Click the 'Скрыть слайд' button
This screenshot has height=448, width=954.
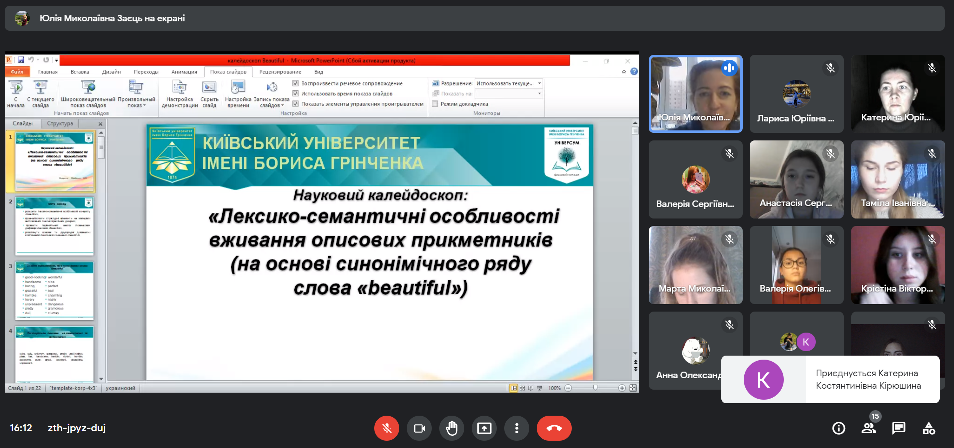[209, 93]
